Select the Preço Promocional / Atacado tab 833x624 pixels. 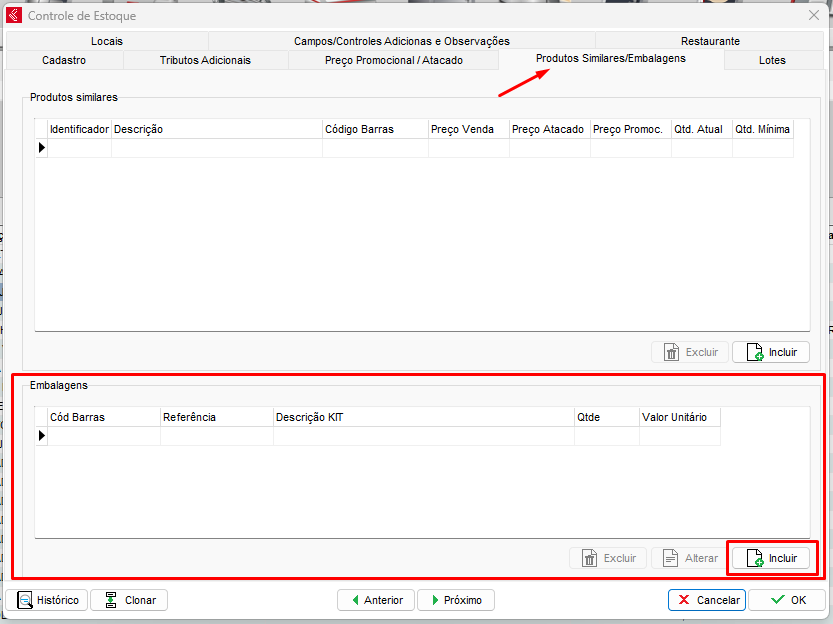click(x=394, y=60)
